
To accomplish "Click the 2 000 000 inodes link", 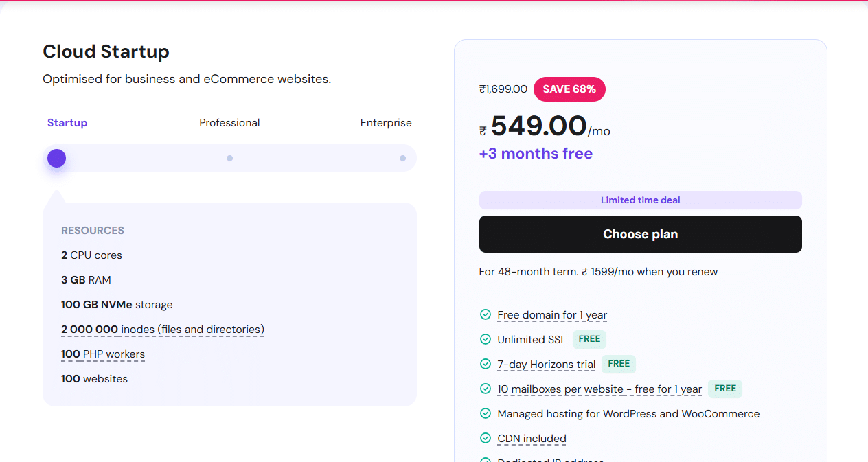I will pyautogui.click(x=162, y=329).
